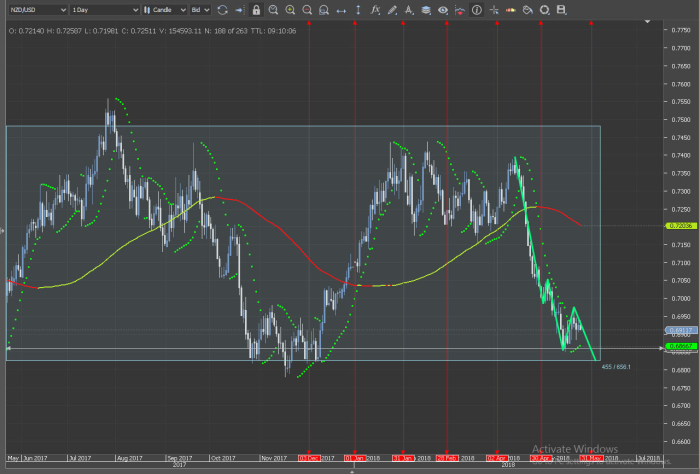
Task: Click the circular settings ring icon
Action: point(545,10)
